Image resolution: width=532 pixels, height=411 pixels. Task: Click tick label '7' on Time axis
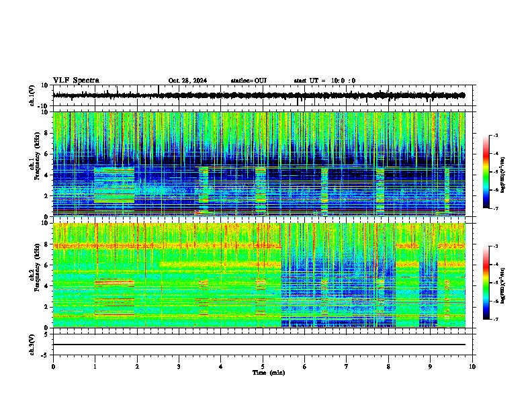[x=347, y=366]
